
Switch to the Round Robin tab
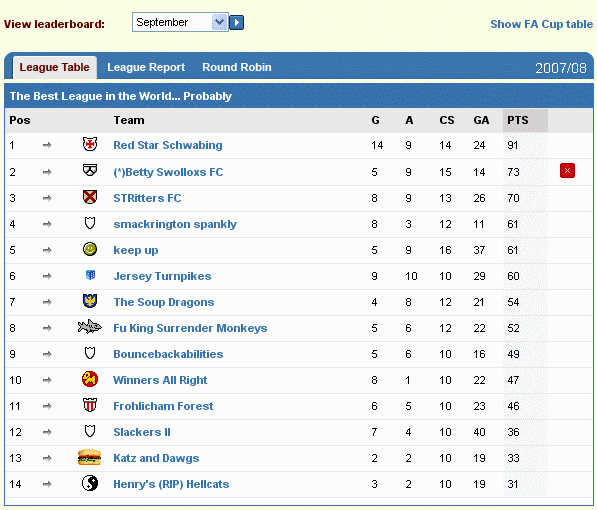tap(237, 67)
